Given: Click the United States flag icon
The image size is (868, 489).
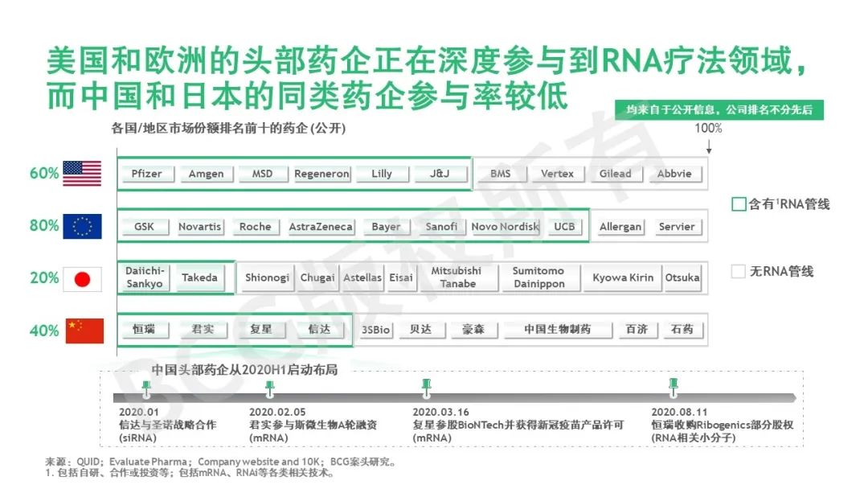Looking at the screenshot, I should pos(82,174).
